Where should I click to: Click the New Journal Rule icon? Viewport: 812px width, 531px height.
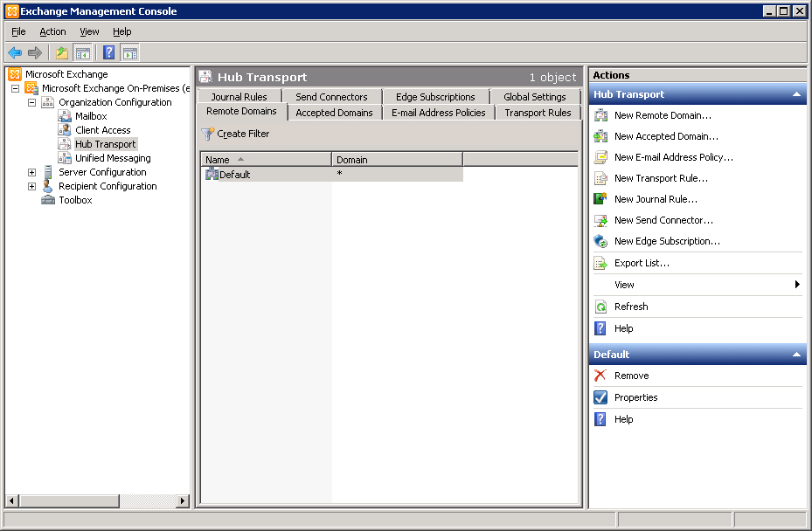tap(600, 199)
